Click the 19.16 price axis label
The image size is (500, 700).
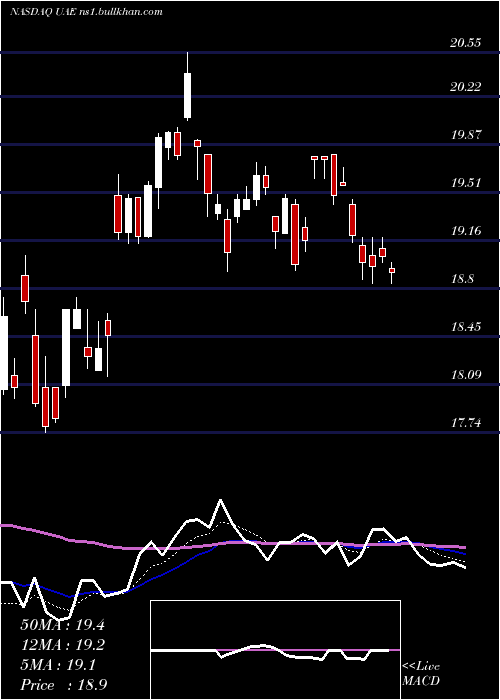(x=466, y=231)
